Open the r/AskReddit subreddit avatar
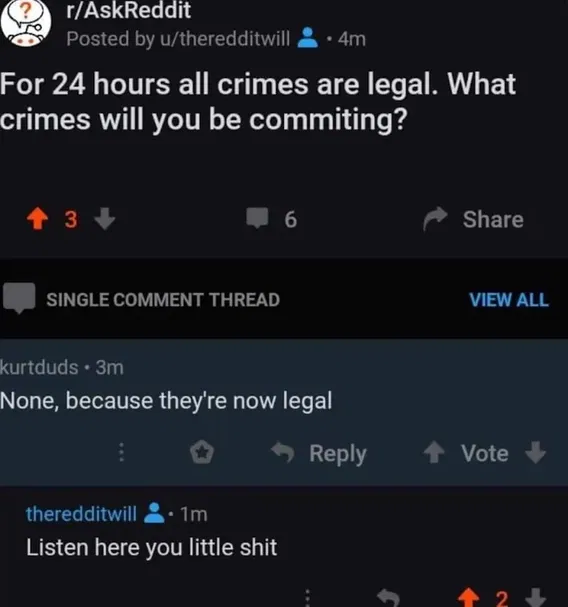This screenshot has width=568, height=607. [26, 23]
